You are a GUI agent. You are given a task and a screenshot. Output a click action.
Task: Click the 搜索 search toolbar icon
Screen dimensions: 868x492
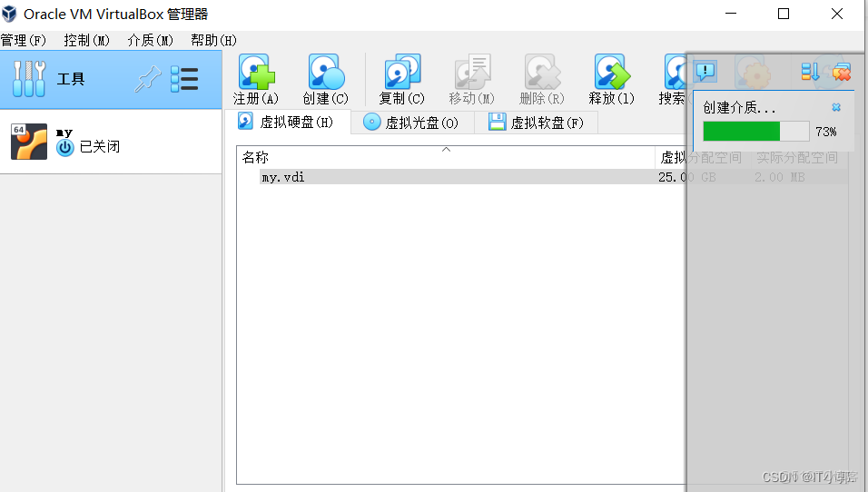pos(675,72)
